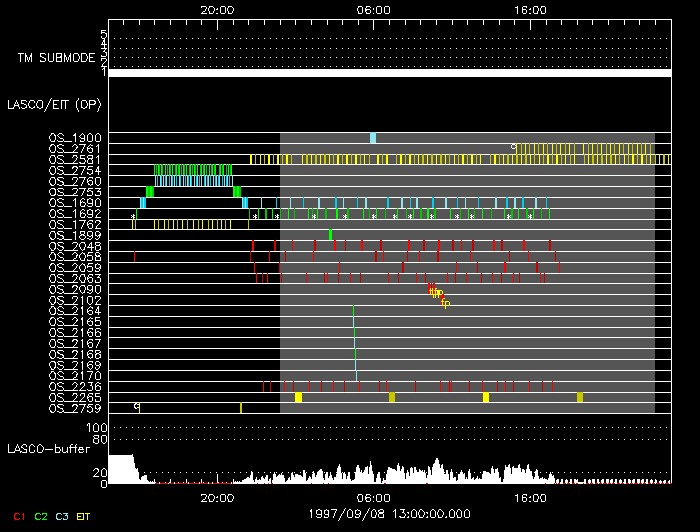Click the 06:00 tick label on top axis
Screen dimensions: 700x532
[373, 9]
